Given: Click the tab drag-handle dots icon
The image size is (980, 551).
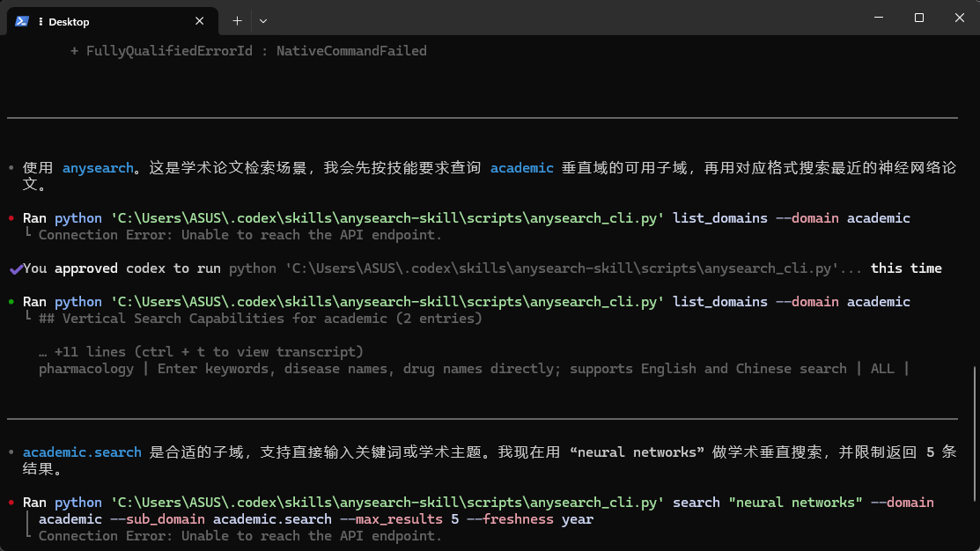Looking at the screenshot, I should [41, 21].
